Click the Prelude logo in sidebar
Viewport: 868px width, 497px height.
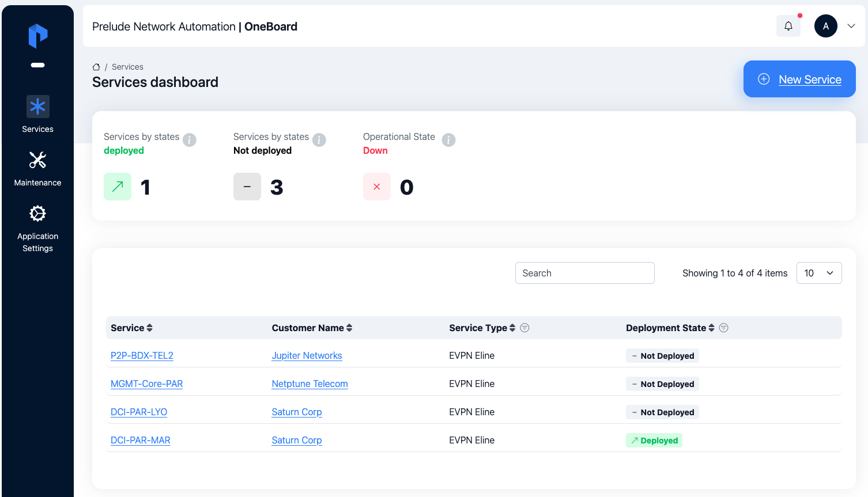pyautogui.click(x=38, y=36)
